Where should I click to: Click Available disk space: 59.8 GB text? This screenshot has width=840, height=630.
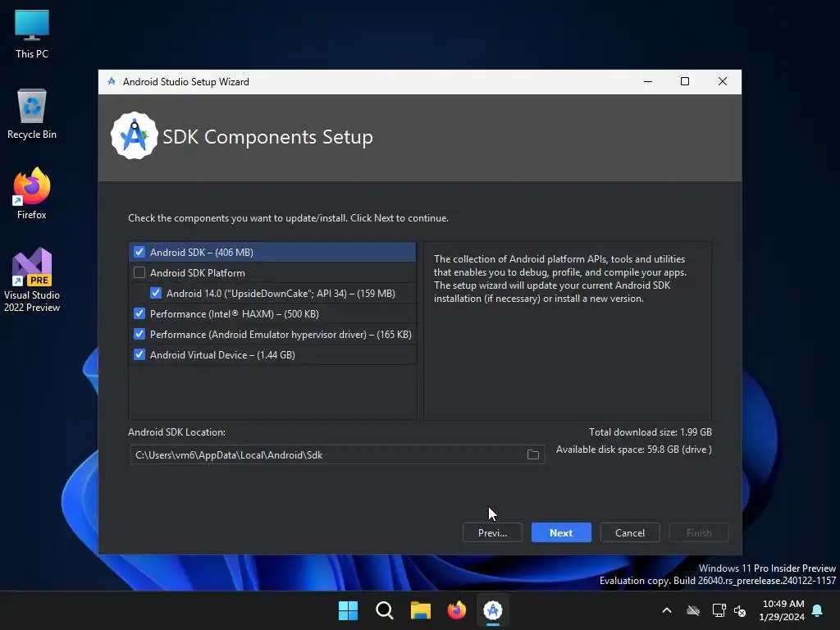coord(634,450)
